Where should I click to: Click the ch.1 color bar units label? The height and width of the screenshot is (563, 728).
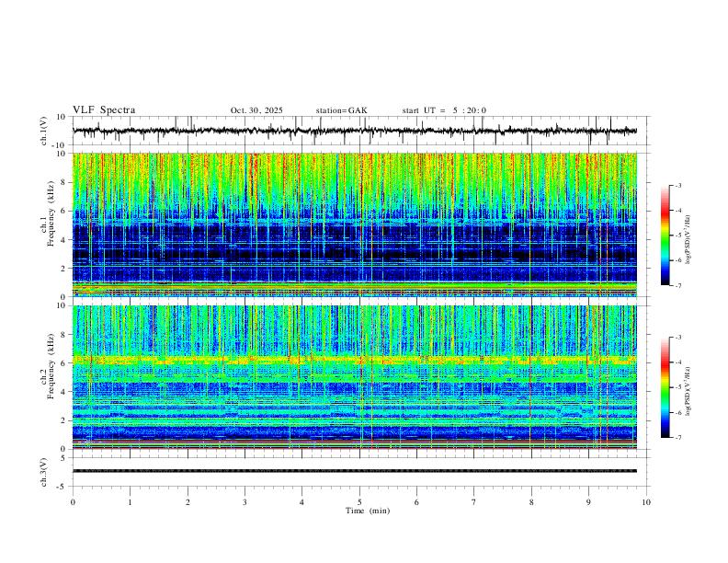tap(688, 240)
